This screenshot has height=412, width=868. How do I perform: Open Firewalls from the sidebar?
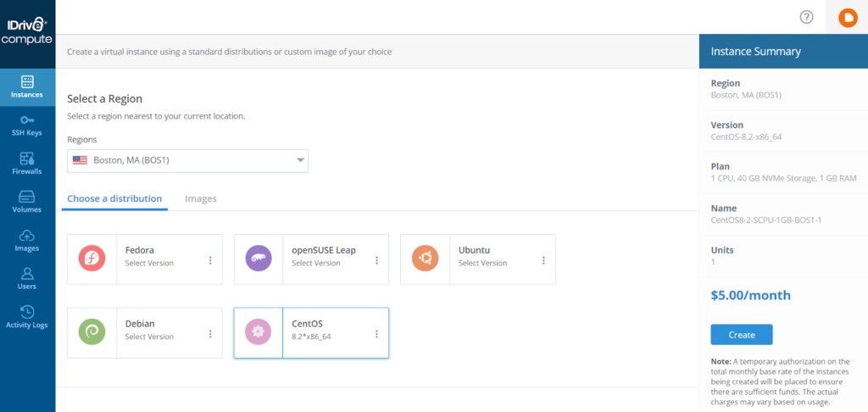pyautogui.click(x=27, y=164)
